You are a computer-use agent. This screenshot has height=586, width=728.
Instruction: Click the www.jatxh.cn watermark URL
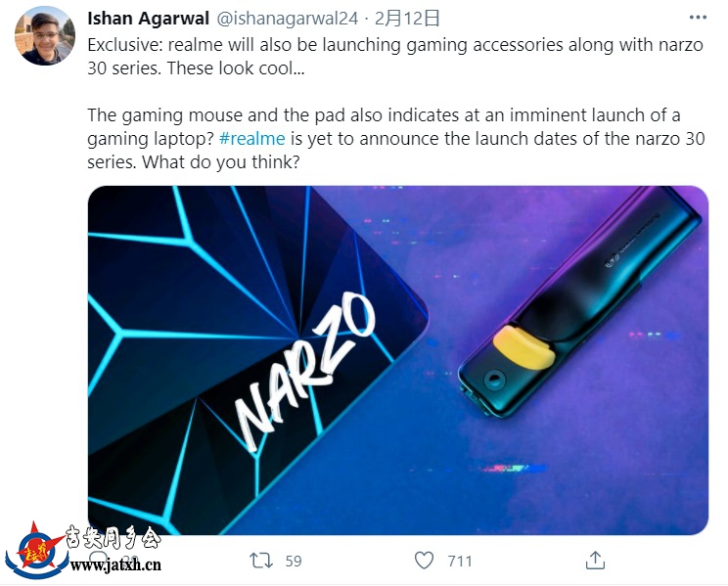pyautogui.click(x=115, y=565)
